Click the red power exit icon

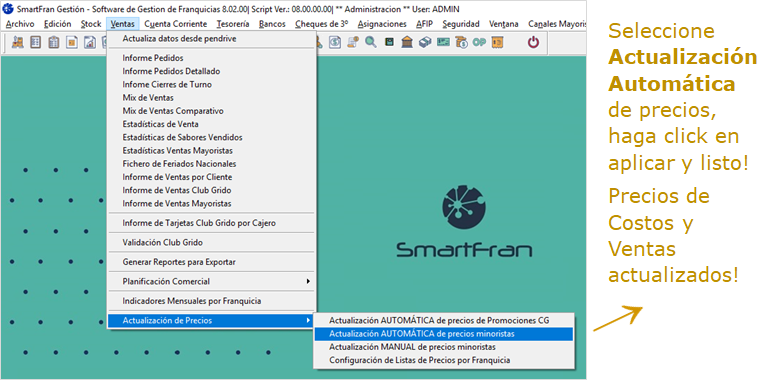click(x=533, y=42)
